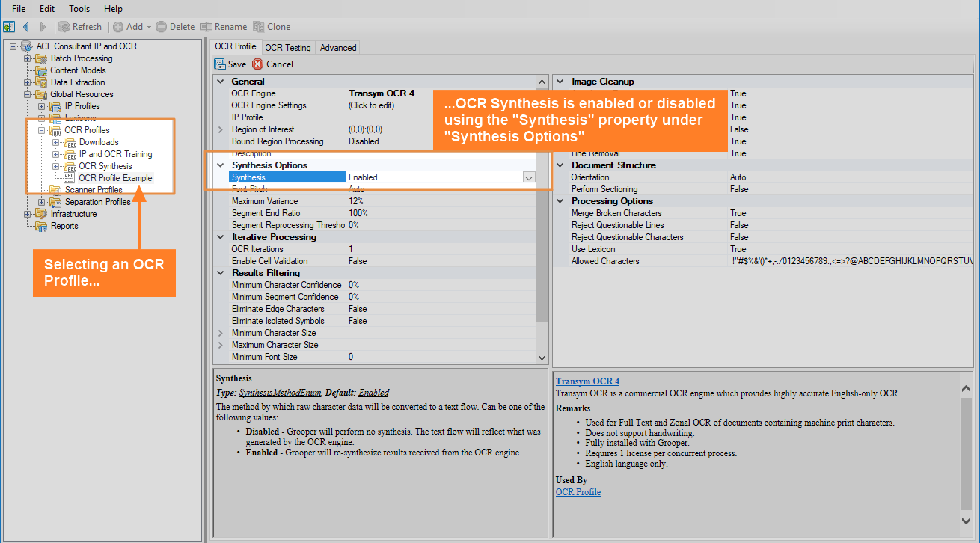Click the IP Profiles folder icon
The height and width of the screenshot is (543, 980).
click(56, 106)
